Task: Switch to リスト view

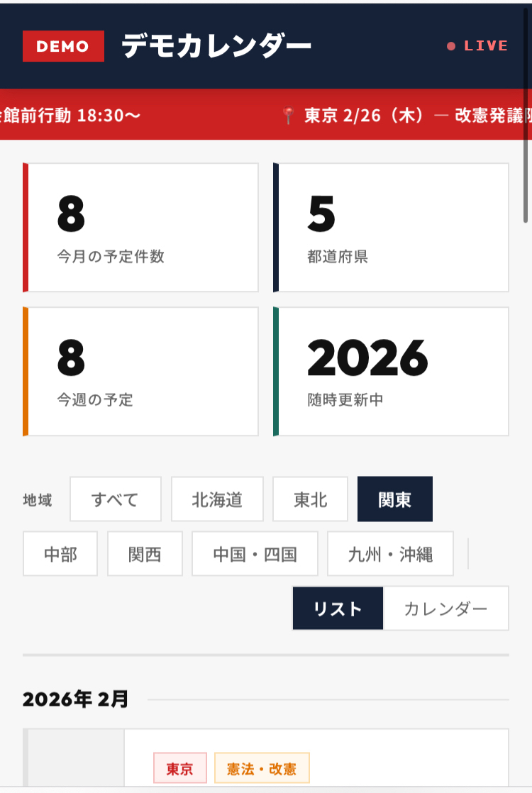Action: (338, 609)
